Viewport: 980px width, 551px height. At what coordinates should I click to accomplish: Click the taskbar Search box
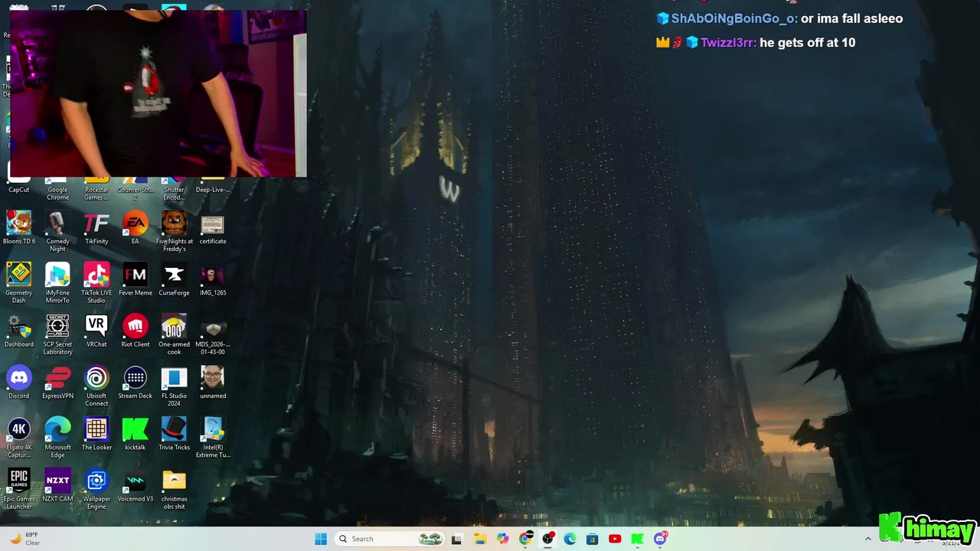point(390,539)
